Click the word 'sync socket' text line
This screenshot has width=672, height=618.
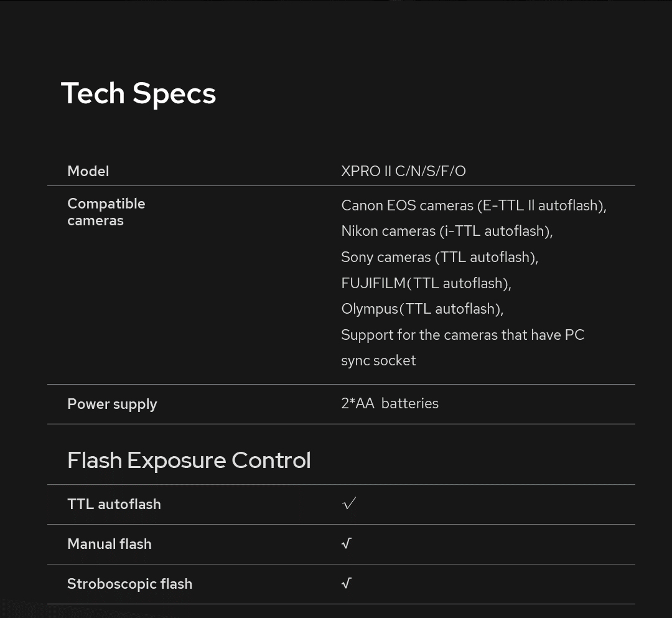point(378,360)
